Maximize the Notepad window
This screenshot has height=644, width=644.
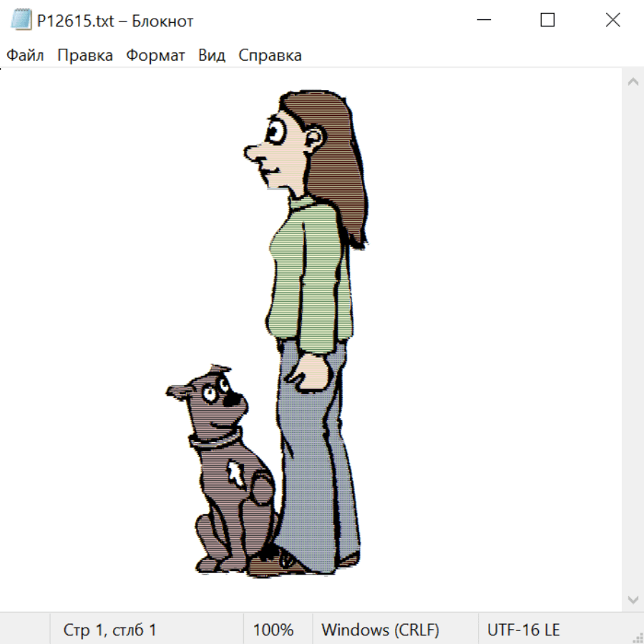pyautogui.click(x=547, y=20)
